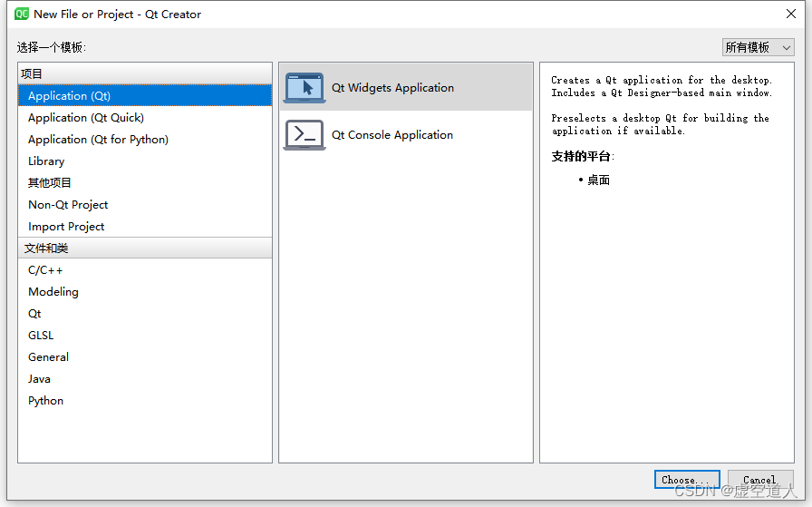Select Application (Qt Quick) category
The image size is (812, 507).
click(x=145, y=118)
